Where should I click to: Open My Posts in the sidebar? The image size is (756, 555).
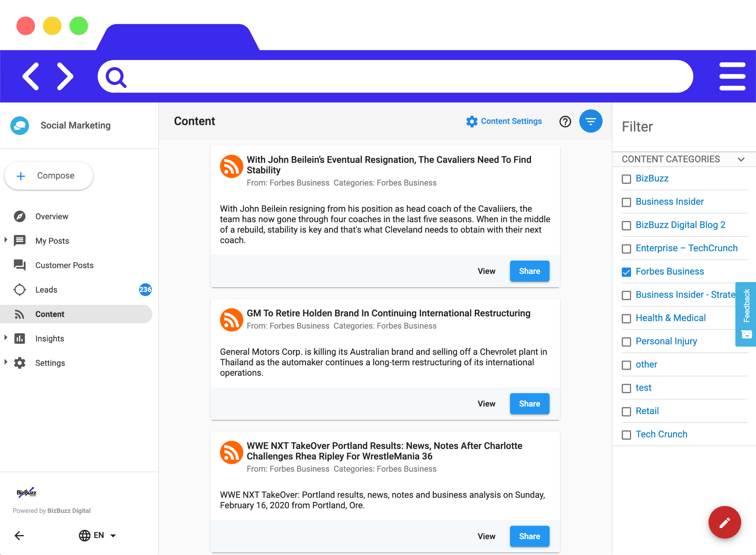point(76,241)
